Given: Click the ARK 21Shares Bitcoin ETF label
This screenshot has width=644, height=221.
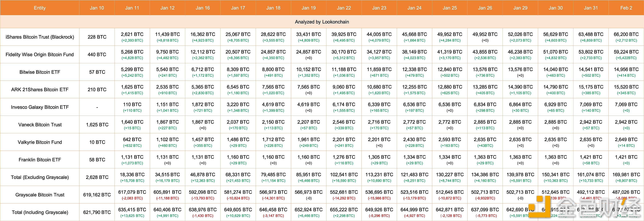Looking at the screenshot, I should [x=40, y=89].
